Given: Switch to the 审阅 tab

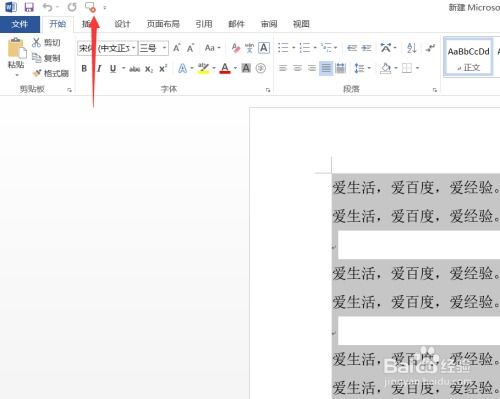Looking at the screenshot, I should point(269,24).
